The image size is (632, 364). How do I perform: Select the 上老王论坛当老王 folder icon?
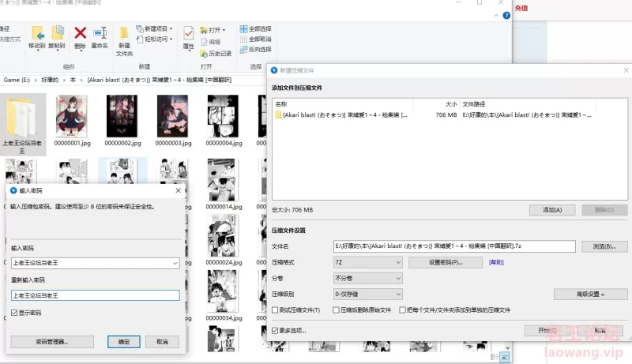tap(22, 124)
